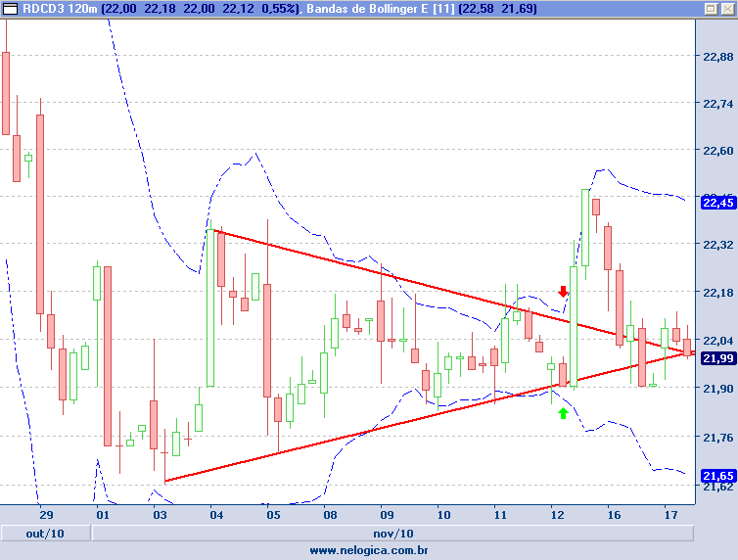Click the 21,76 price axis label
The height and width of the screenshot is (560, 738).
click(718, 438)
